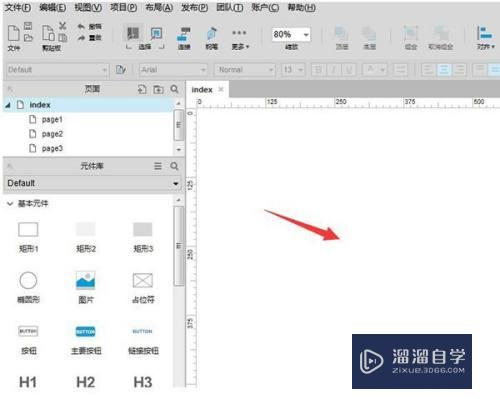
Task: Select page2 in the pages tree
Action: pyautogui.click(x=52, y=134)
